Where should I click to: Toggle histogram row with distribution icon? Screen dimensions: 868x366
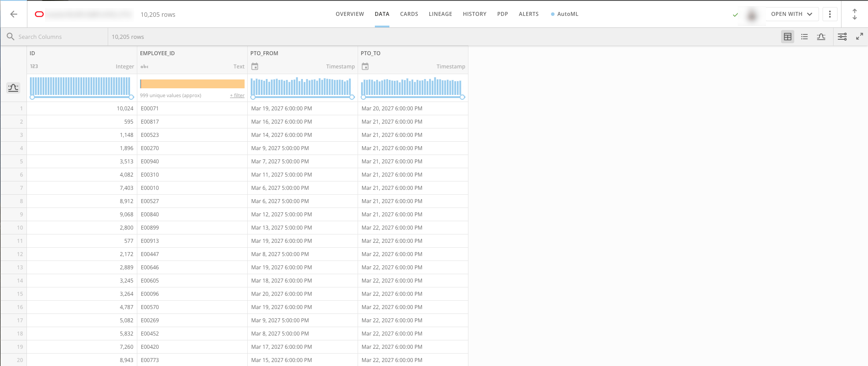tap(13, 87)
